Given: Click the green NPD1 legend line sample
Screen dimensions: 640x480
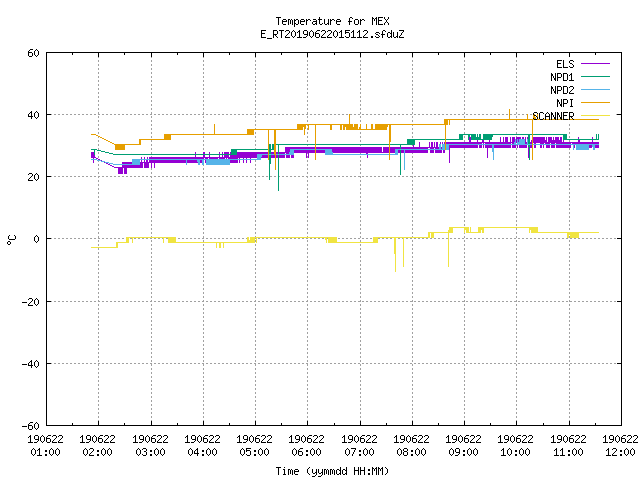Looking at the screenshot, I should [x=595, y=76].
